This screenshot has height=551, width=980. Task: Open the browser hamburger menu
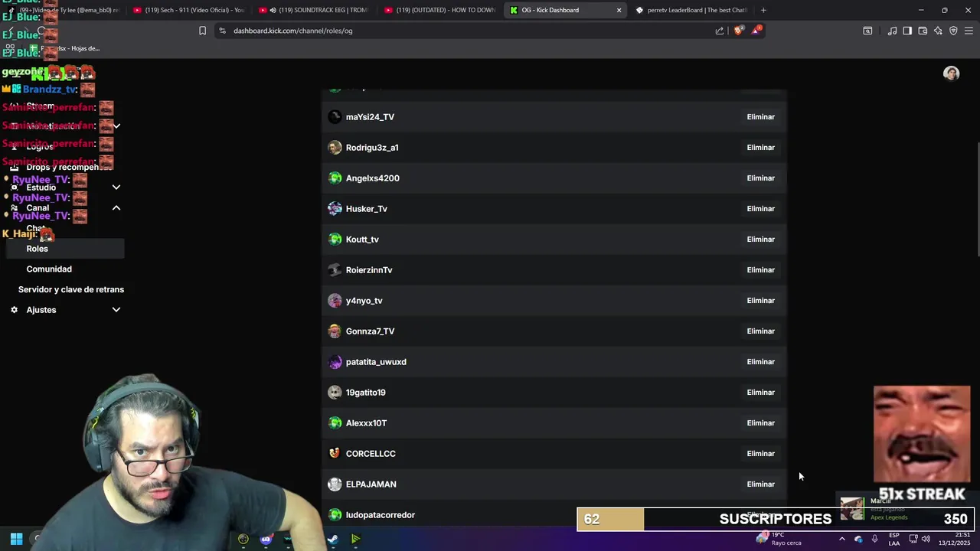(x=969, y=31)
